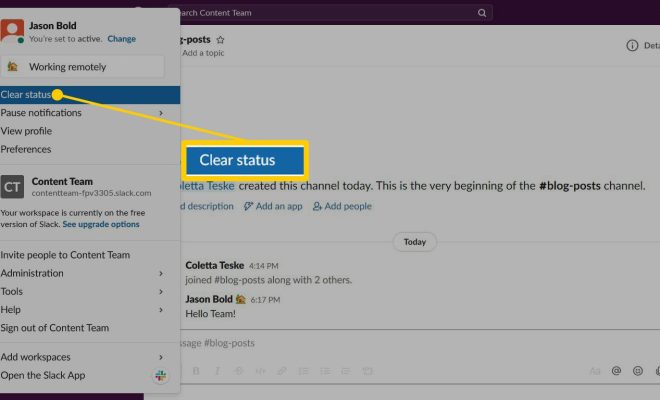Toggle the Aa formatting toolbar icon
This screenshot has height=400, width=660.
595,371
